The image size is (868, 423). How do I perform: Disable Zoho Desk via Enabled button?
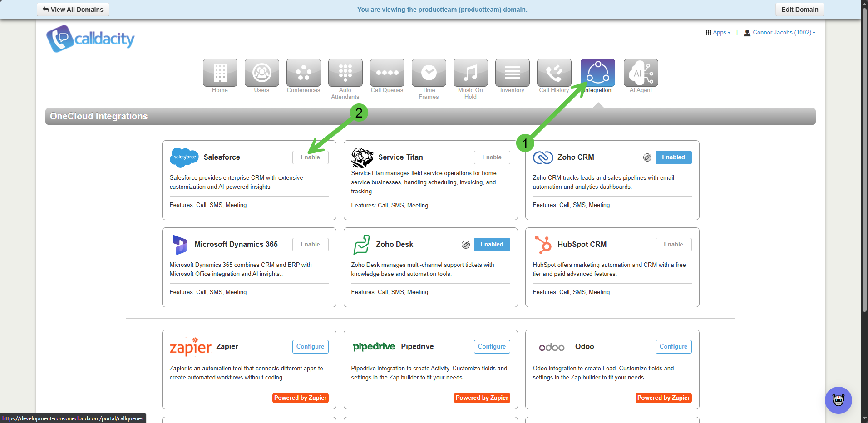pos(492,245)
